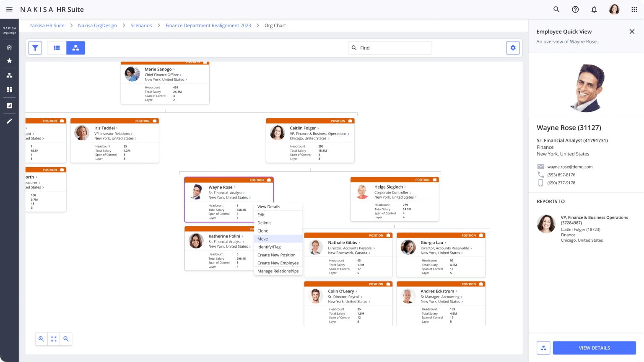This screenshot has width=644, height=362.
Task: Click the VIEW DETAILS button
Action: 594,348
